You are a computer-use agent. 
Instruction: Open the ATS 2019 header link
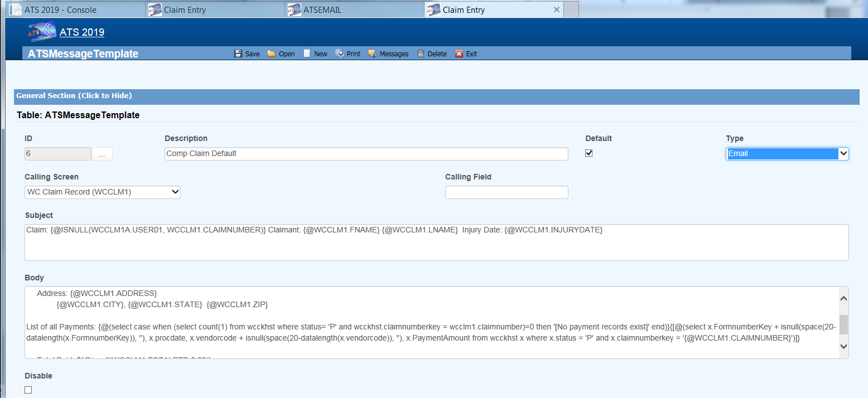pyautogui.click(x=82, y=32)
